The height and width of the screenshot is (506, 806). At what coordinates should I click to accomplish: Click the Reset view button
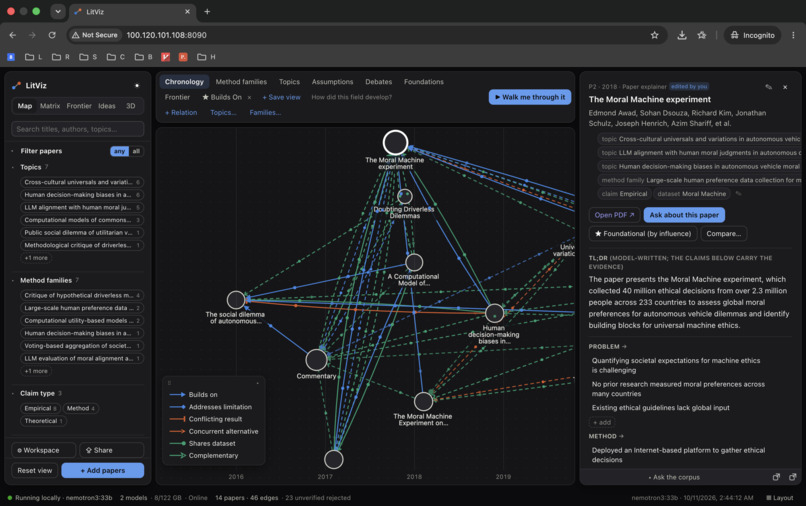pyautogui.click(x=34, y=471)
